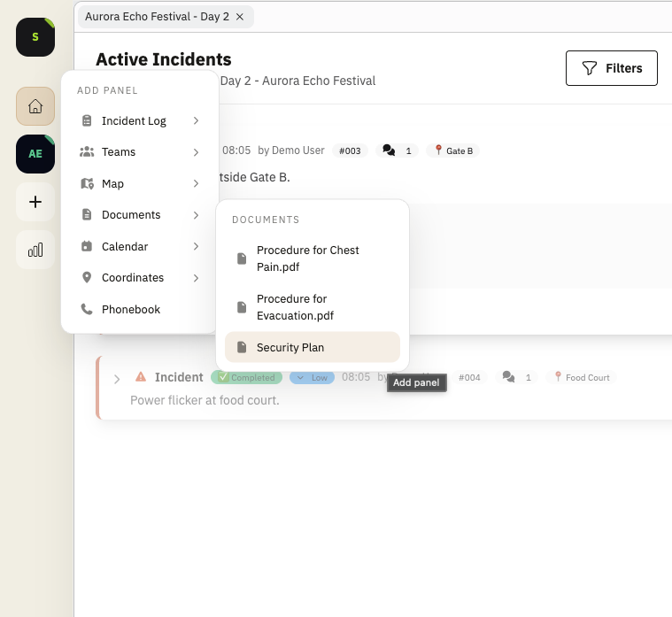Image resolution: width=672 pixels, height=617 pixels.
Task: Choose Procedure for Chest Pain.pdf
Action: 313,258
